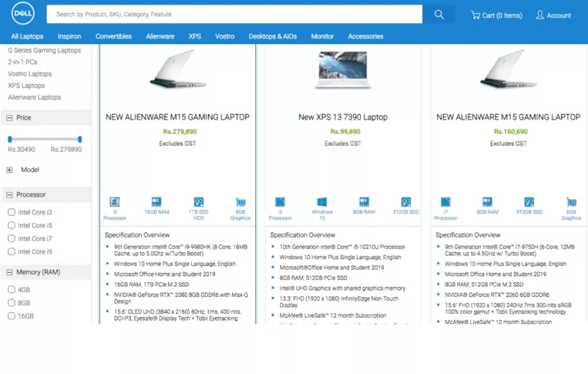This screenshot has height=374, width=588.
Task: Open the Monitor menu
Action: click(x=322, y=36)
